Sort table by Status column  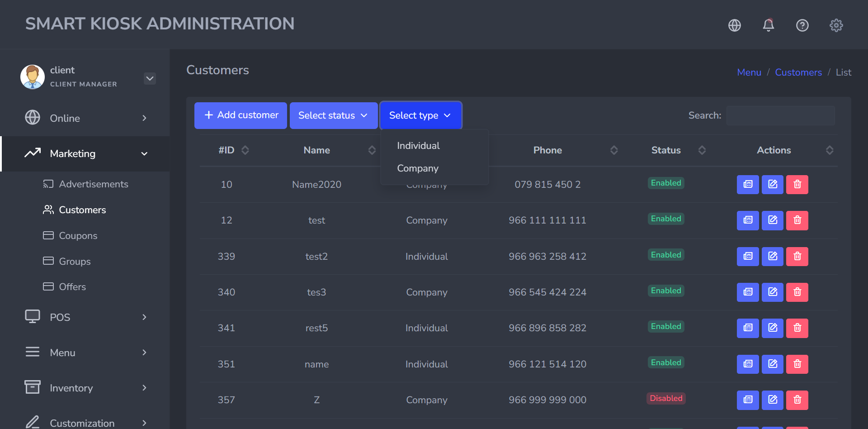click(666, 150)
